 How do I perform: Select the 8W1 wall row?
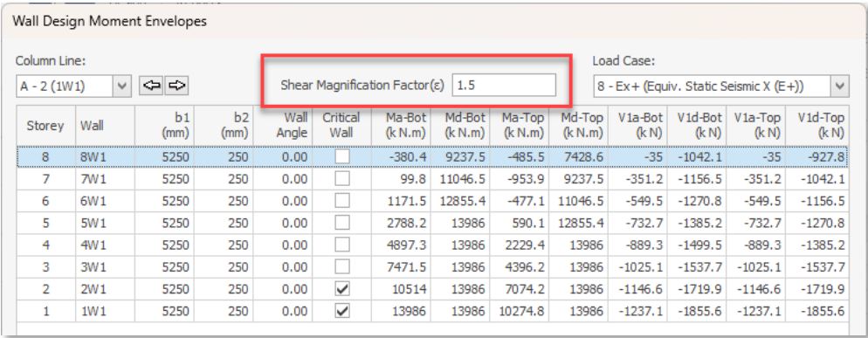click(433, 157)
